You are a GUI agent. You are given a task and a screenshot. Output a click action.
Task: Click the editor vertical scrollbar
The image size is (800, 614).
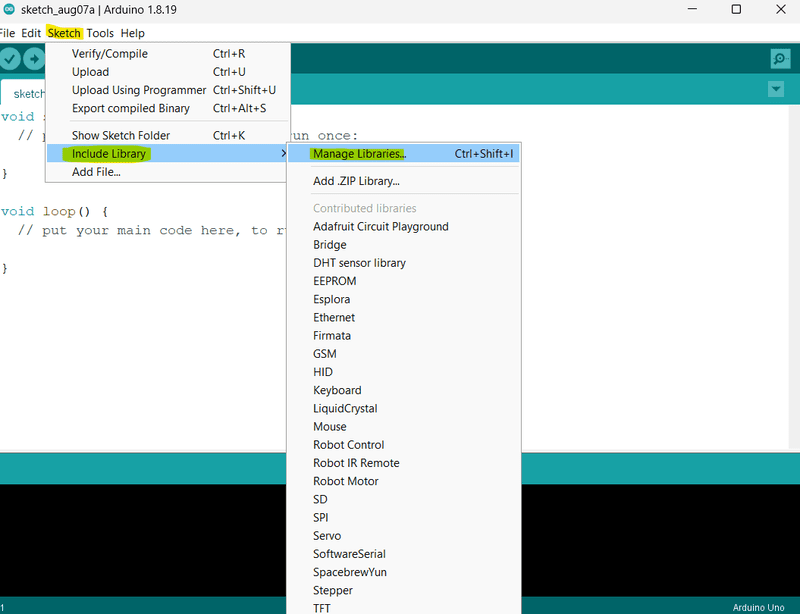[794, 277]
